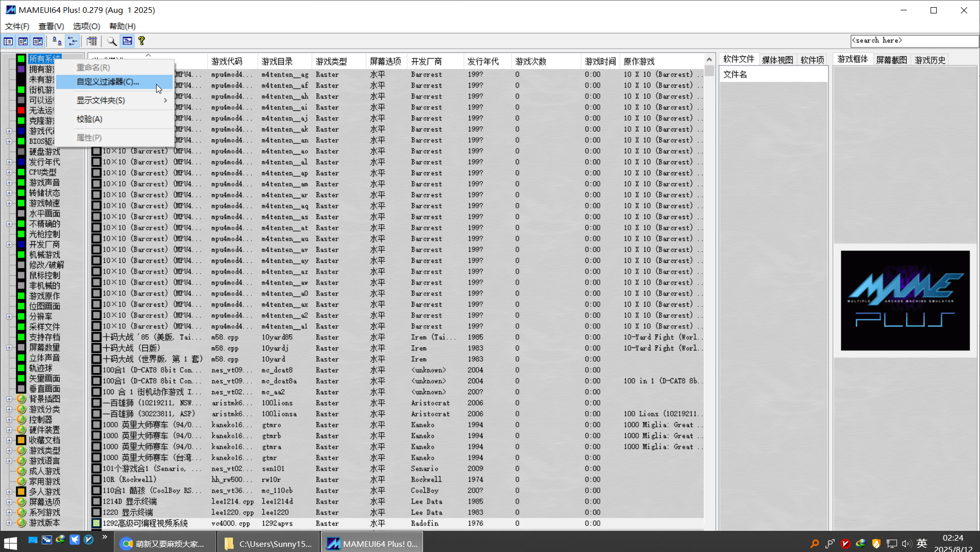This screenshot has width=980, height=552.
Task: Select the 游戏框体 tab
Action: [852, 59]
